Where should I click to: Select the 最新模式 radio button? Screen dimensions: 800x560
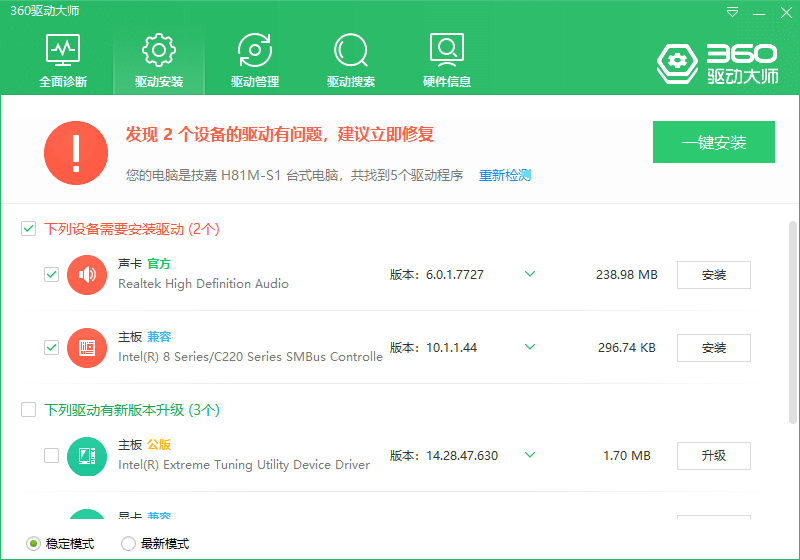[x=128, y=544]
